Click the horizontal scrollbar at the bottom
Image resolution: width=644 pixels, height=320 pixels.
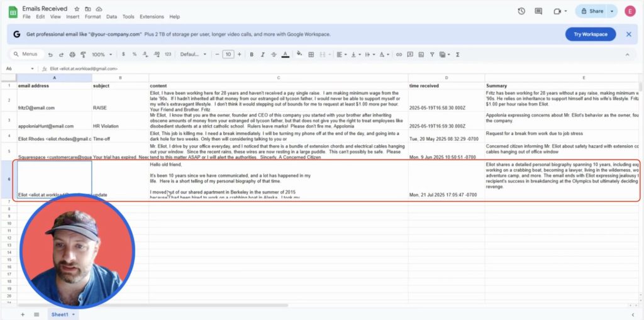[152, 305]
